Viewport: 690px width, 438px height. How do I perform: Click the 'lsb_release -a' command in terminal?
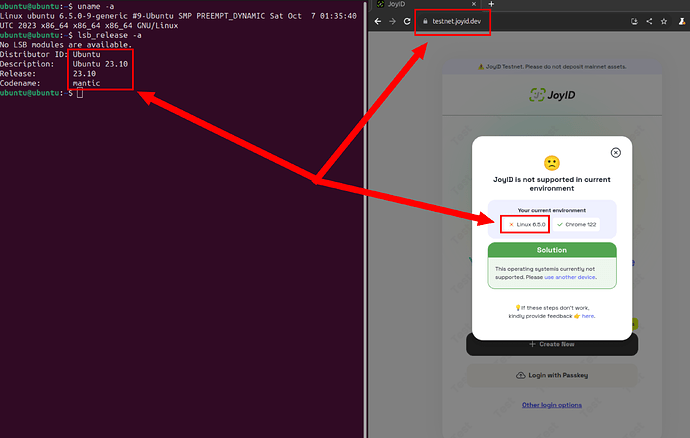pyautogui.click(x=110, y=35)
